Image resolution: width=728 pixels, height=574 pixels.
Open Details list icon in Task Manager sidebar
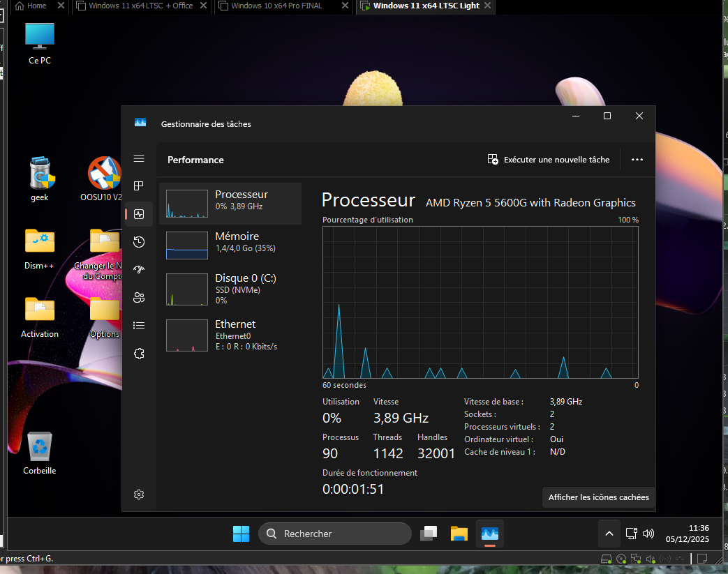(139, 325)
